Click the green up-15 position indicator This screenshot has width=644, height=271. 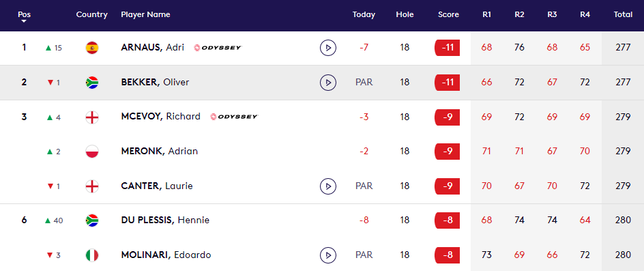[x=53, y=48]
